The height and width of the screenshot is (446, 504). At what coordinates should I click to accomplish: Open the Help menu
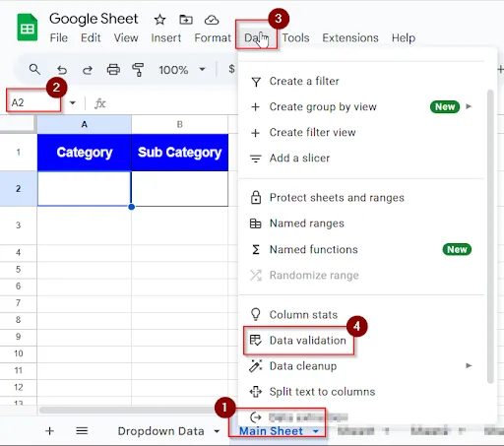point(404,38)
